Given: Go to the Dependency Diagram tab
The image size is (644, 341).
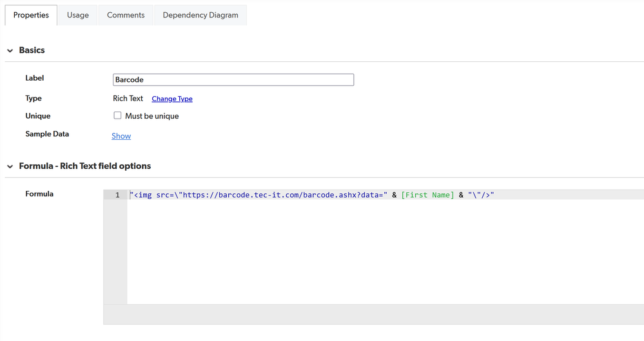Looking at the screenshot, I should coord(200,15).
